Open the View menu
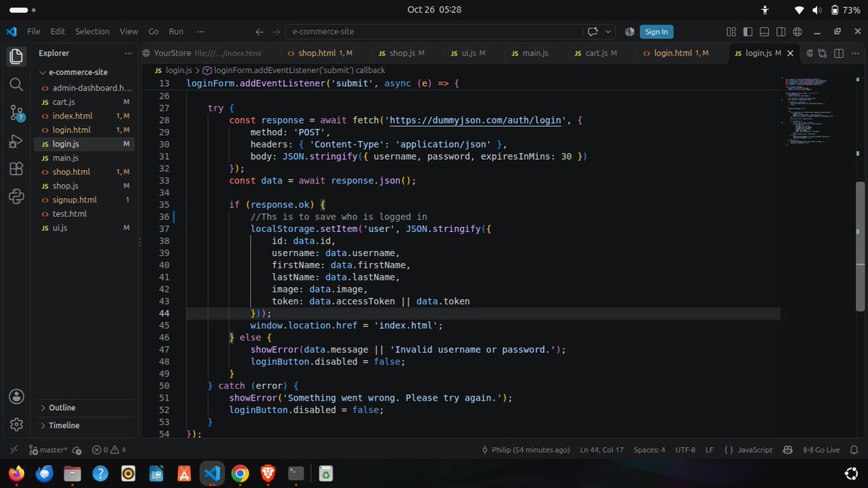The height and width of the screenshot is (488, 868). 129,32
